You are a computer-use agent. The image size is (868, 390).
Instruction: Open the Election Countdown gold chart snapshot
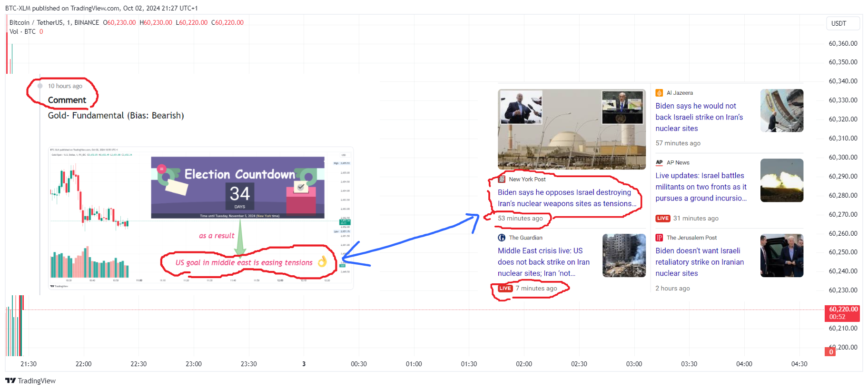(200, 218)
